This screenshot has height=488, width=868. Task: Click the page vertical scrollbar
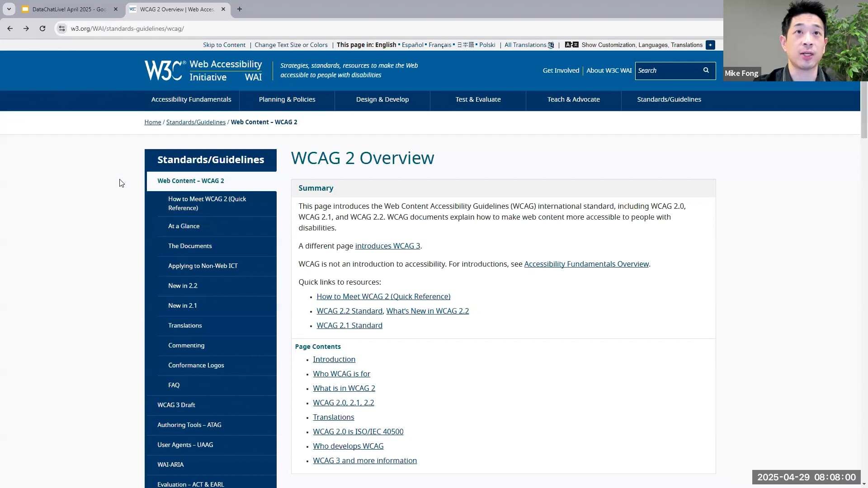[864, 111]
